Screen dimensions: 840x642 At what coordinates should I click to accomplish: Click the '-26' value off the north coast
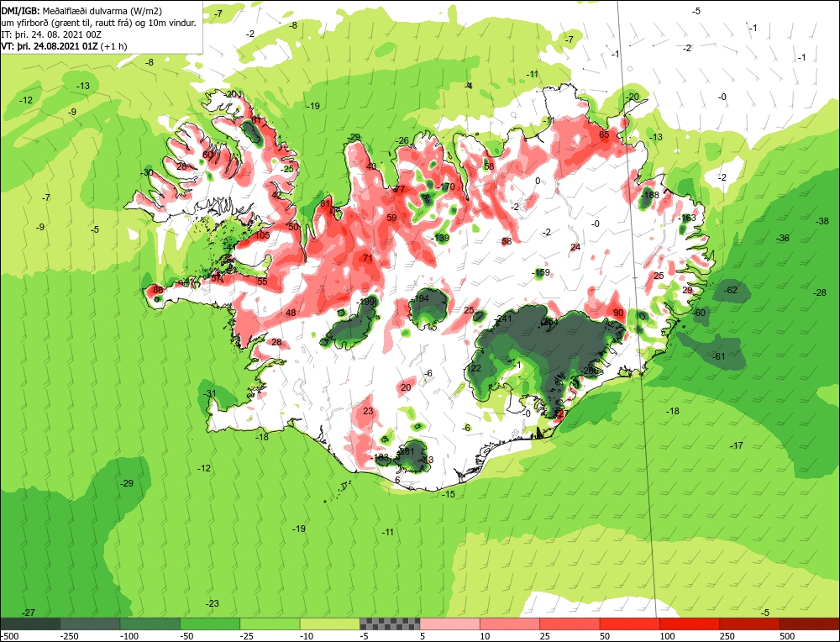coord(402,141)
